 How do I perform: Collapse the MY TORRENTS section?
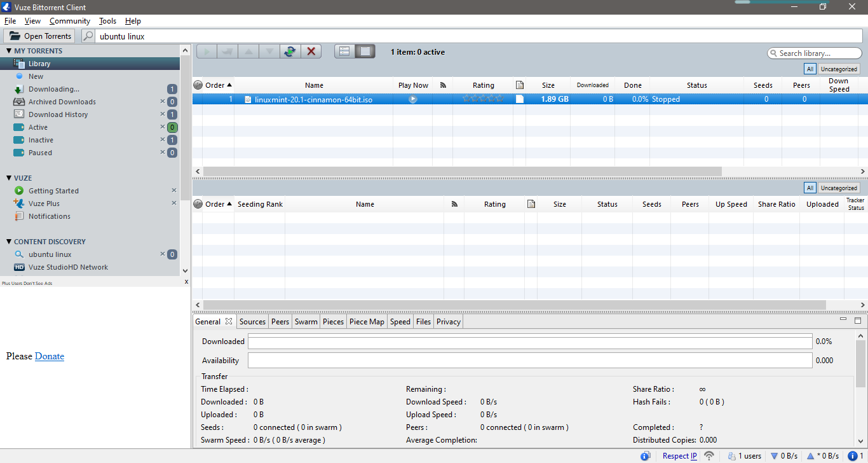(9, 51)
